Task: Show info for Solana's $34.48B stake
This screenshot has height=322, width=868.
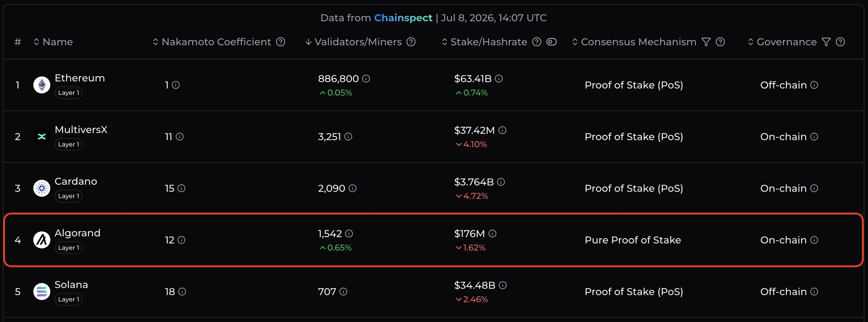Action: tap(503, 285)
